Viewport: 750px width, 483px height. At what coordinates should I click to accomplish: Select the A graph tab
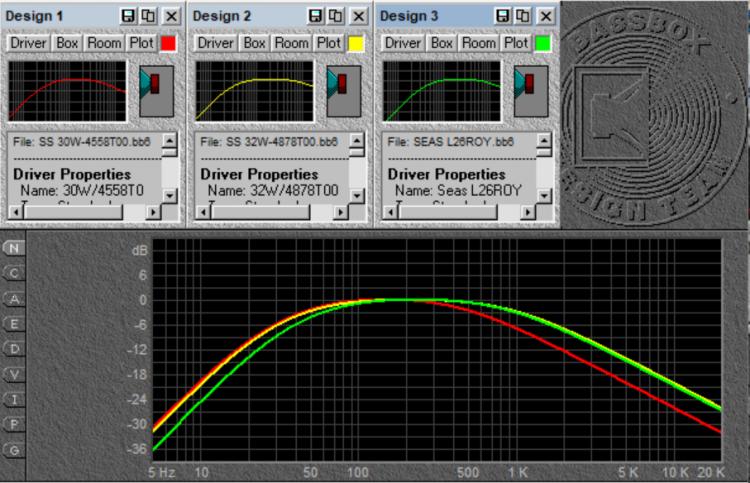coord(14,299)
